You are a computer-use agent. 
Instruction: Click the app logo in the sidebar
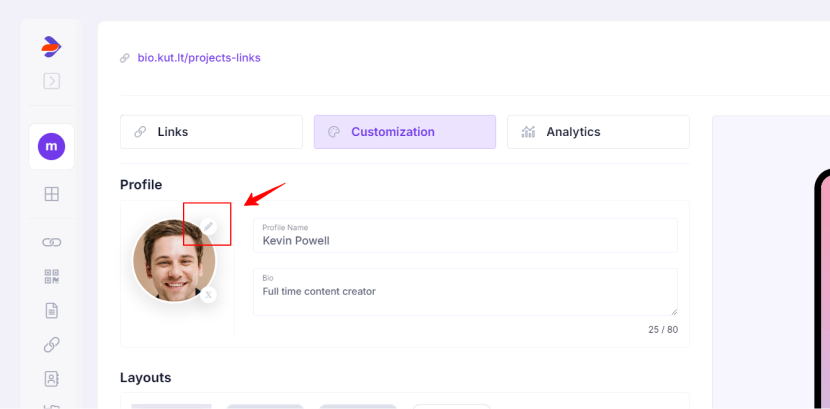pyautogui.click(x=51, y=47)
